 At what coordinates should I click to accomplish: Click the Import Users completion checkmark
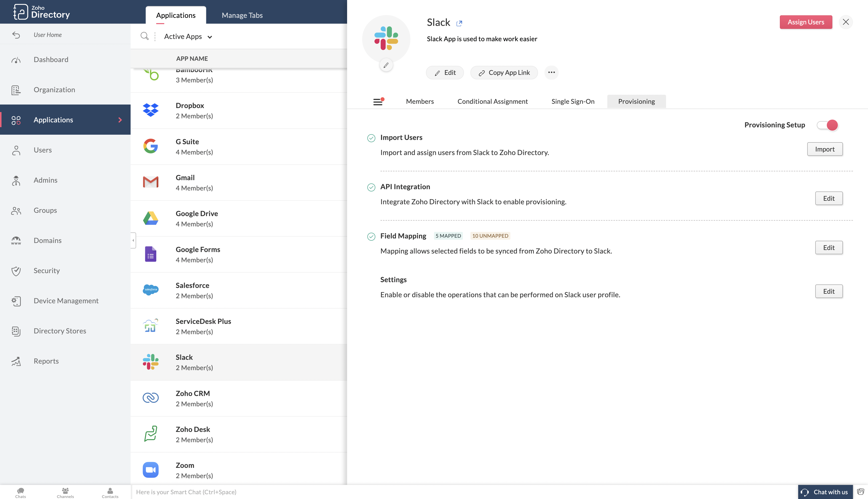tap(372, 138)
